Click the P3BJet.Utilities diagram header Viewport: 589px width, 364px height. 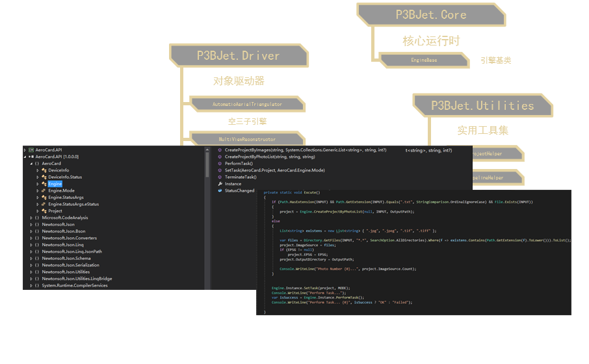click(x=482, y=105)
